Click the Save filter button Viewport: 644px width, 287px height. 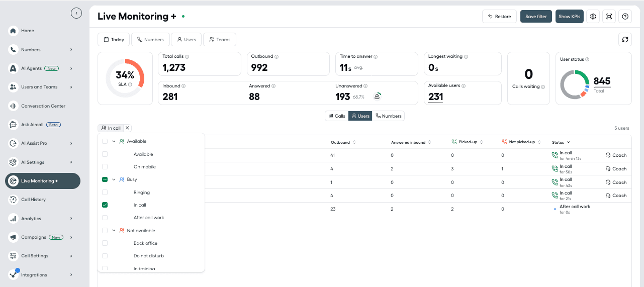[536, 17]
